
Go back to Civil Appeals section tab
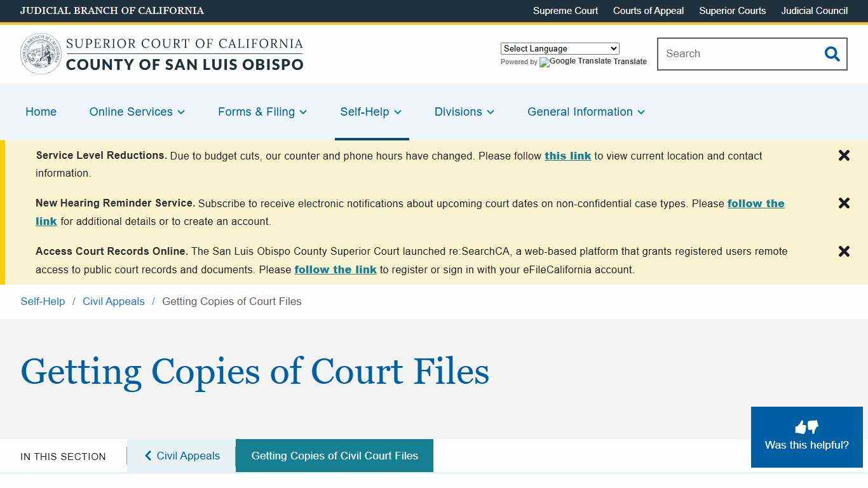pyautogui.click(x=181, y=456)
